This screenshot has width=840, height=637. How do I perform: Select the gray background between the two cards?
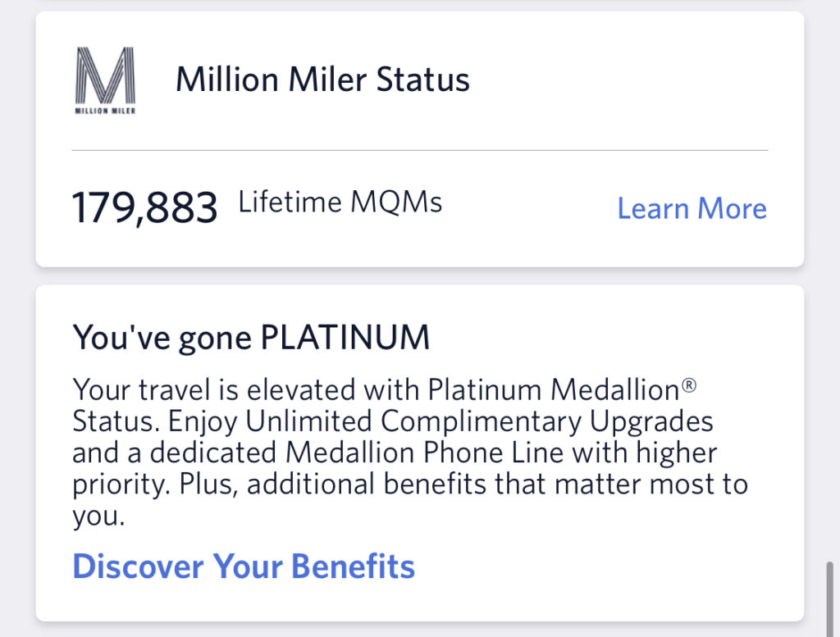tap(420, 275)
